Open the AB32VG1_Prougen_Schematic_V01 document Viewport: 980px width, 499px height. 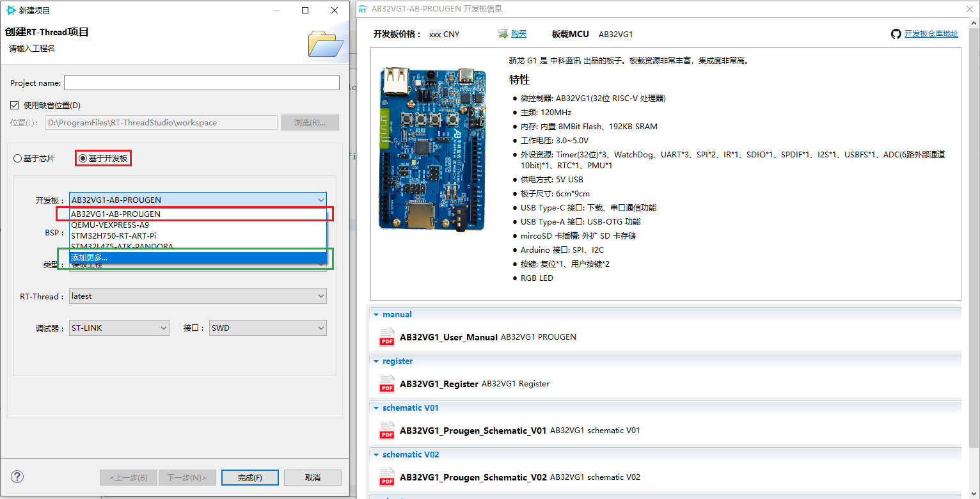tap(473, 431)
